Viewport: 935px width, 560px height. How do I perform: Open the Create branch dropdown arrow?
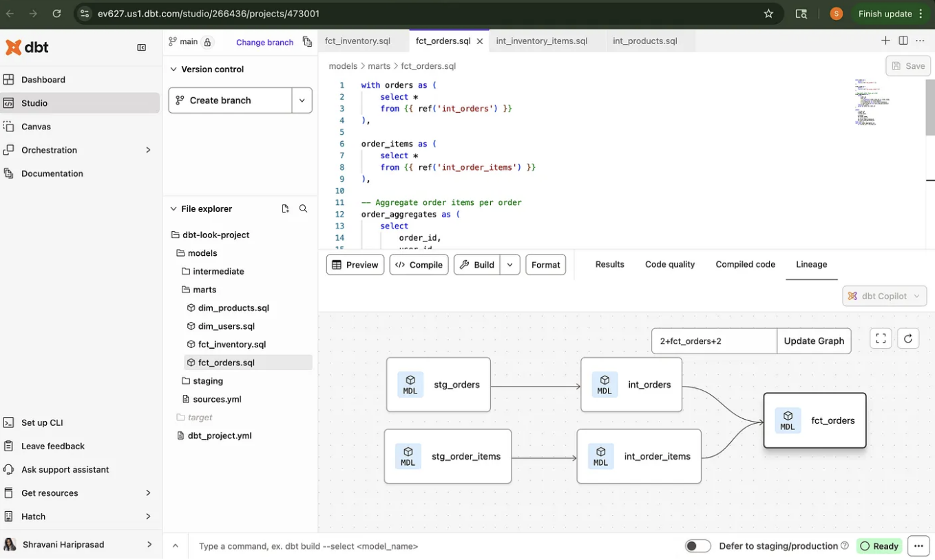(302, 100)
